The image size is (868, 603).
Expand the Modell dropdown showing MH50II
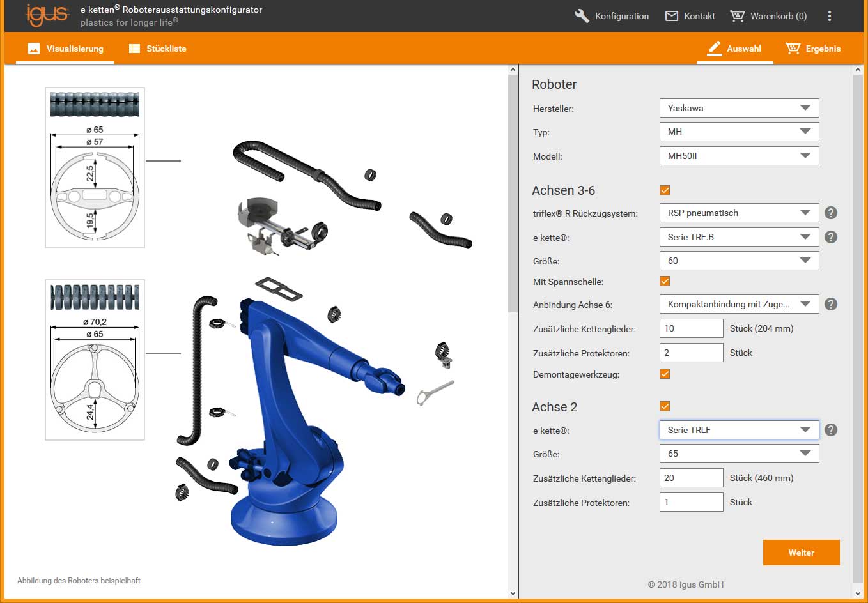pos(739,156)
